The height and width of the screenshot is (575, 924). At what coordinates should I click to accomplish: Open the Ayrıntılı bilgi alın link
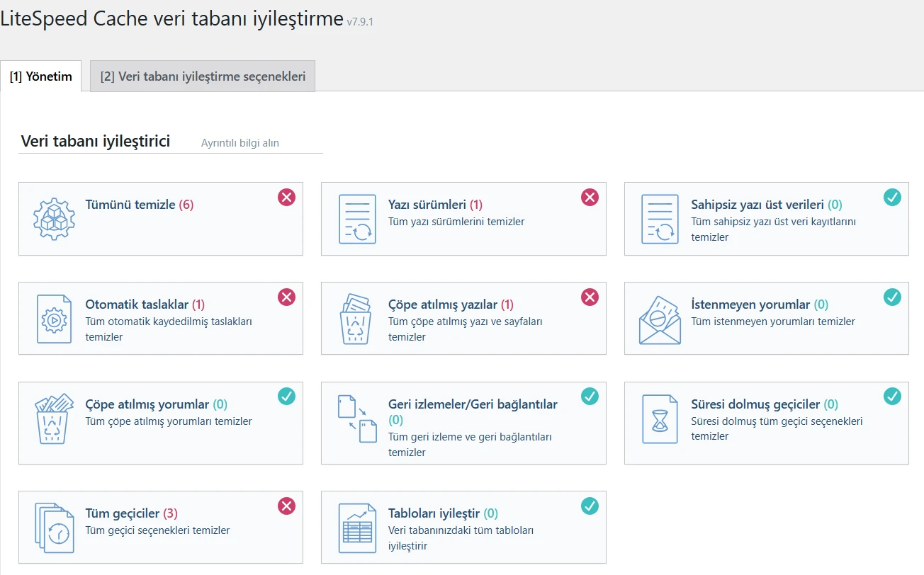240,143
